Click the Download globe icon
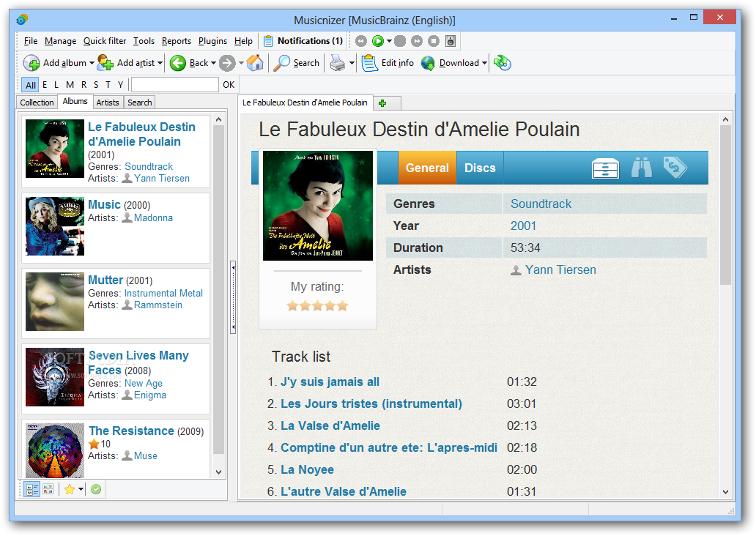This screenshot has width=756, height=536. point(428,63)
